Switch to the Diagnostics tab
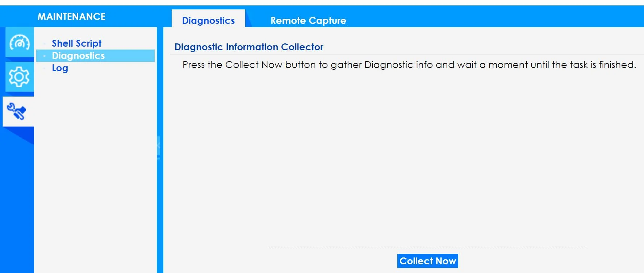The height and width of the screenshot is (273, 644). click(x=208, y=21)
